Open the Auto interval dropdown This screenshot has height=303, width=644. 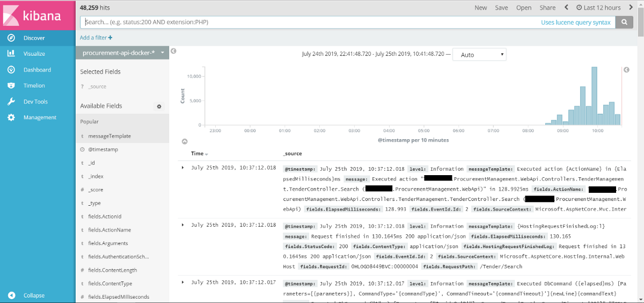coord(479,55)
